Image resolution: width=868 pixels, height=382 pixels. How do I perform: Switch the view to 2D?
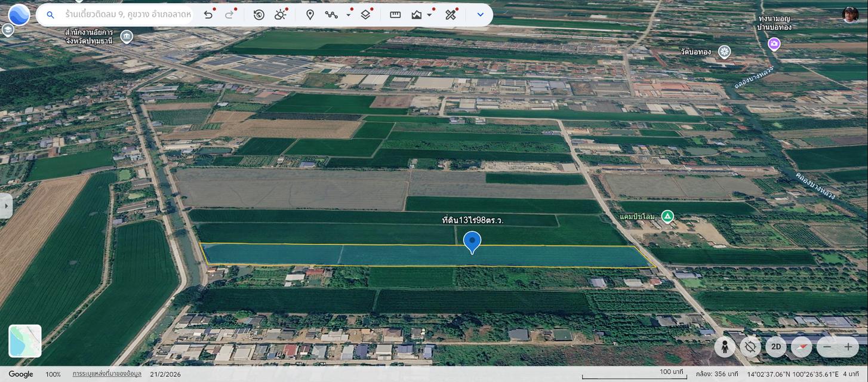click(776, 346)
